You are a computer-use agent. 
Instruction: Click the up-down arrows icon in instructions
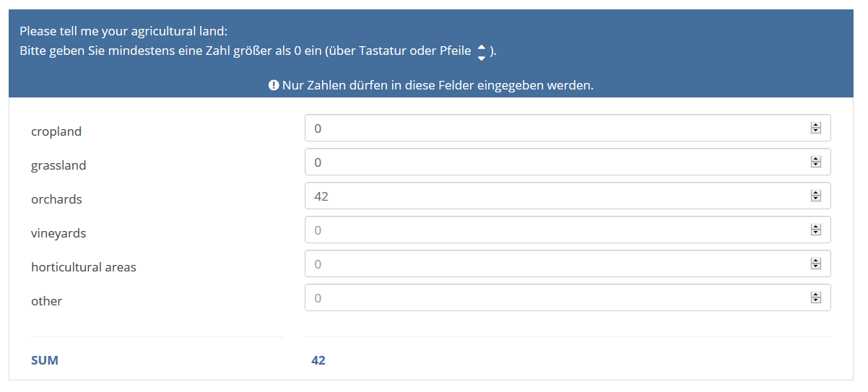pyautogui.click(x=482, y=51)
